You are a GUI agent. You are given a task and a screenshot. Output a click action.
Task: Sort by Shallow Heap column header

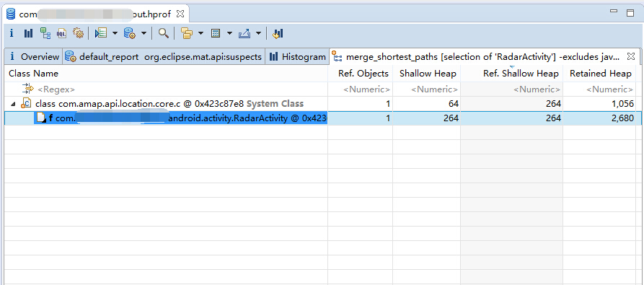tap(426, 74)
